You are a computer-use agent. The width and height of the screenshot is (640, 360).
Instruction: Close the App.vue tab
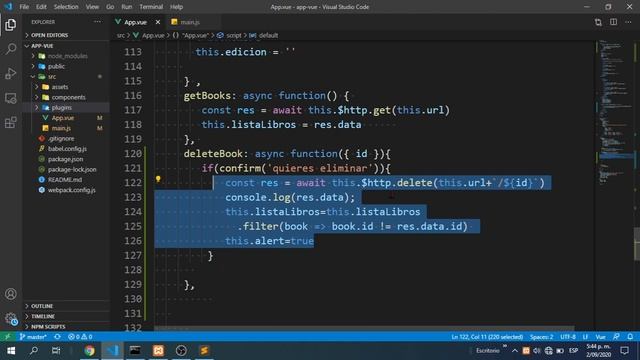tap(158, 22)
